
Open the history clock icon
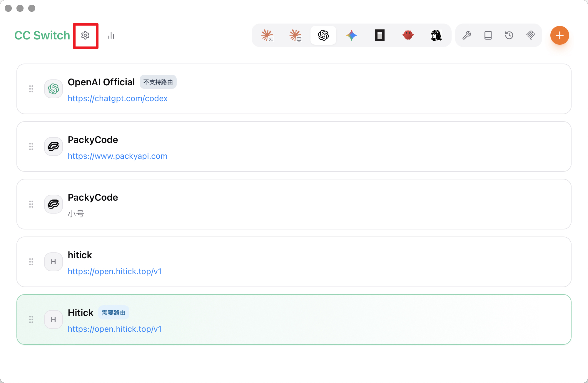click(x=509, y=35)
